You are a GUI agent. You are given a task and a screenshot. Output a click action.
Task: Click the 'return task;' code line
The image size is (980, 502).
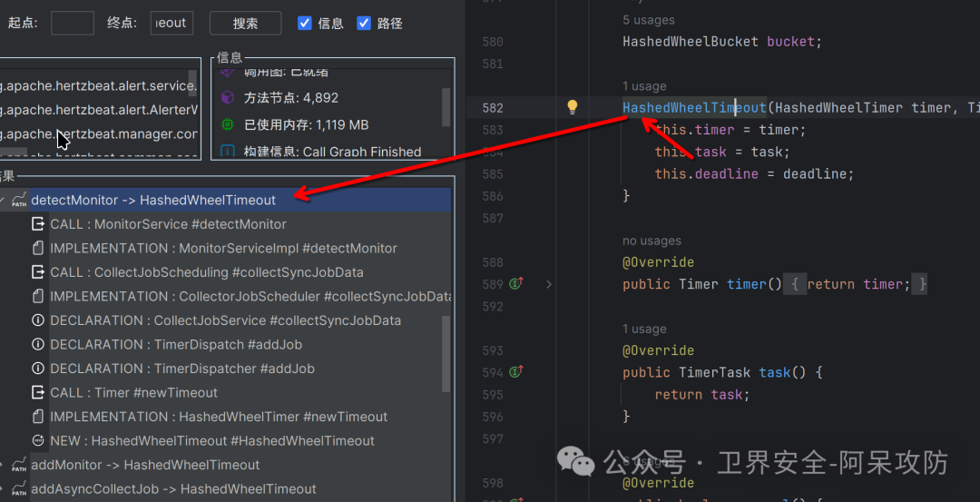click(701, 395)
